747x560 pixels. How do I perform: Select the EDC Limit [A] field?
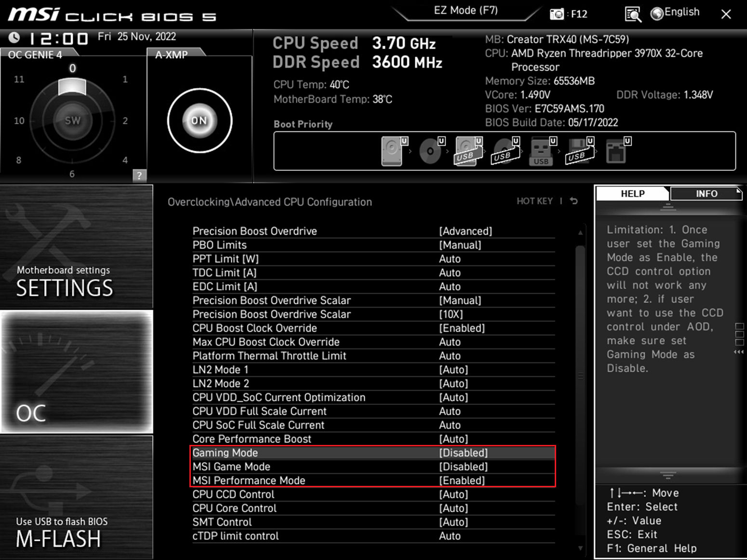coord(373,287)
